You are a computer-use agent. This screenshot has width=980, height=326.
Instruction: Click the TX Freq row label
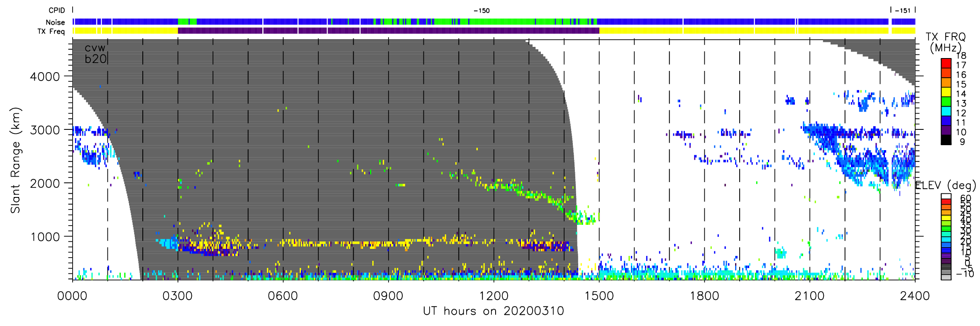[x=51, y=32]
